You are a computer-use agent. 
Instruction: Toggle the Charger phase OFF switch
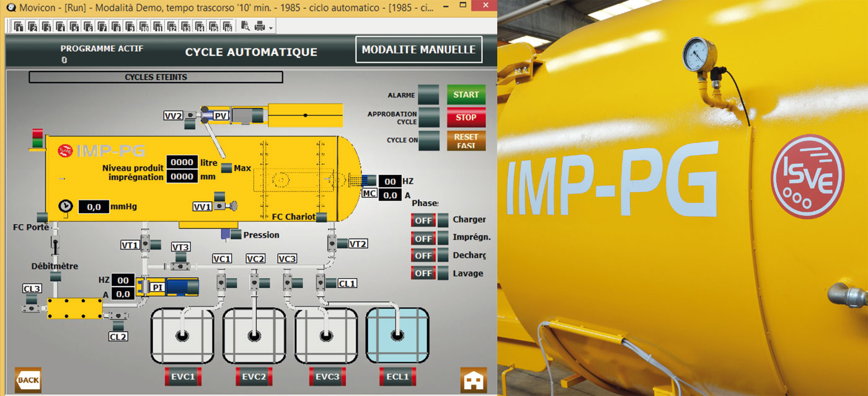pyautogui.click(x=423, y=220)
